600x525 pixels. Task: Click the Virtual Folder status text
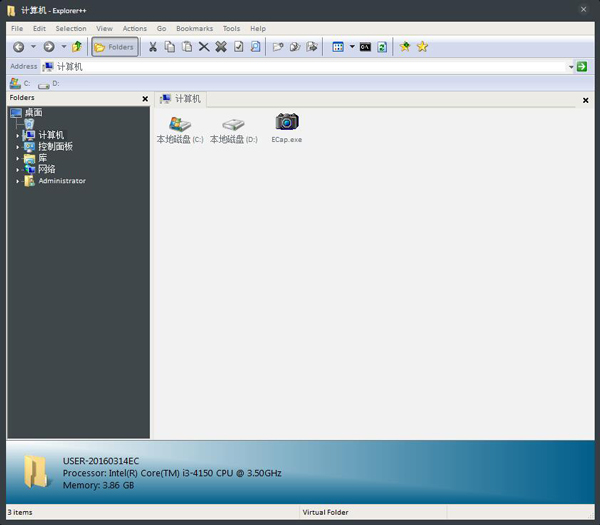click(x=325, y=512)
